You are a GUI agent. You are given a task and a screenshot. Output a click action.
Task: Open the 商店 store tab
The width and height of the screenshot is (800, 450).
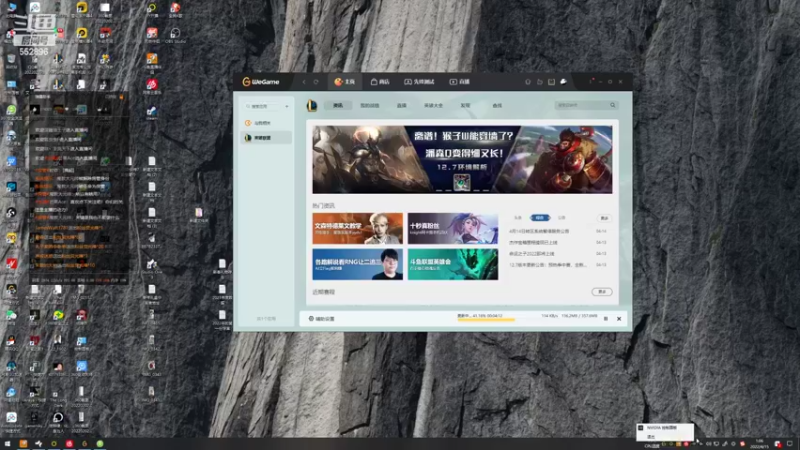click(380, 82)
